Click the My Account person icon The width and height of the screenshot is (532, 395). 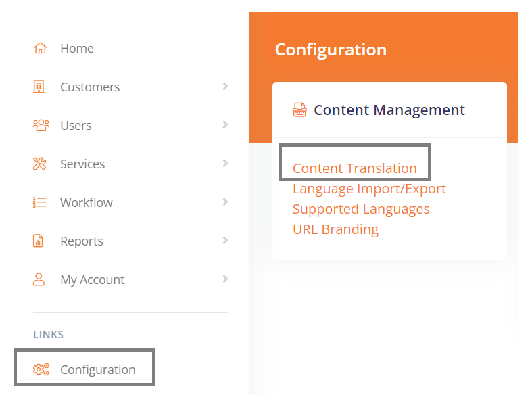[39, 279]
